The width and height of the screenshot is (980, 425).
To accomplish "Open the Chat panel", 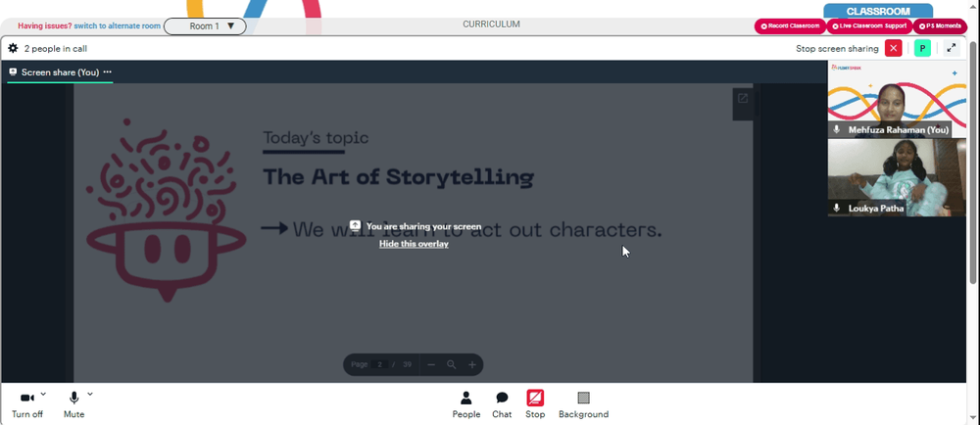I will point(502,404).
